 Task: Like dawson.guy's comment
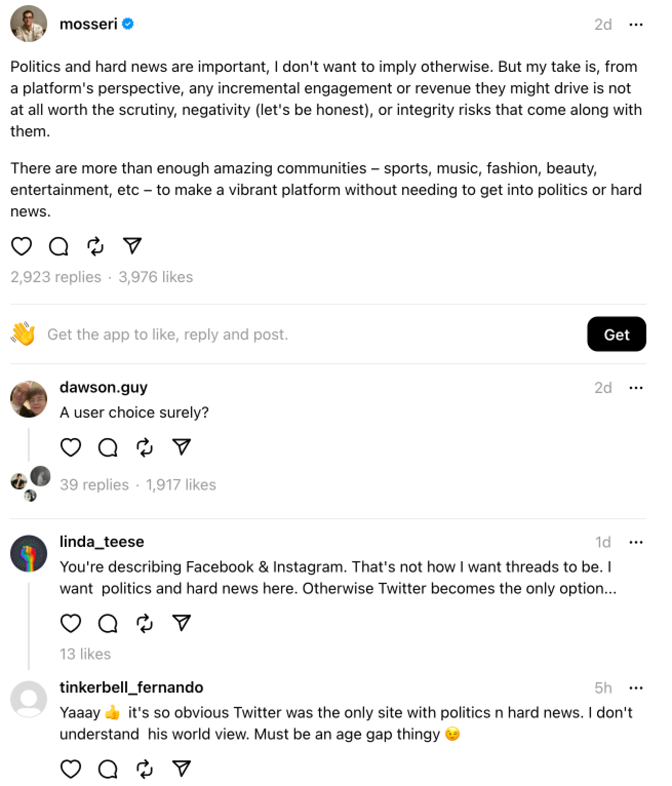point(71,447)
